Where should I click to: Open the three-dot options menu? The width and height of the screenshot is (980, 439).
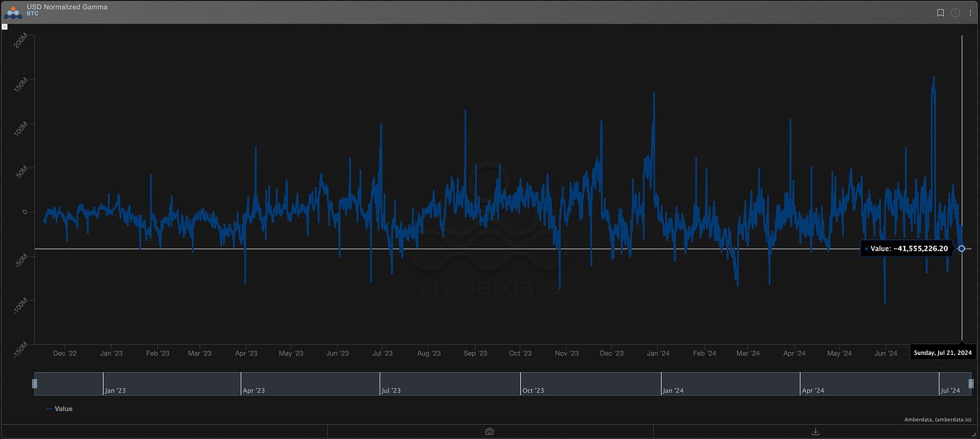(x=969, y=13)
